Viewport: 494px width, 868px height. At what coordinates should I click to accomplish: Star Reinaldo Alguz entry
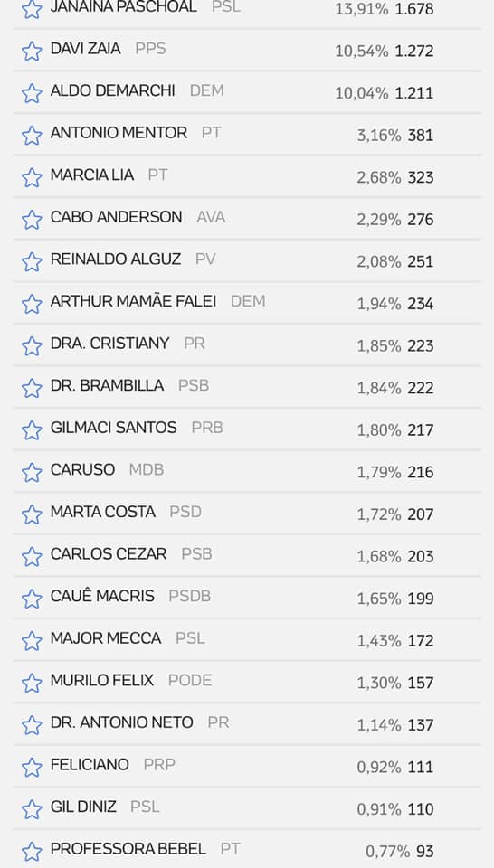(32, 261)
